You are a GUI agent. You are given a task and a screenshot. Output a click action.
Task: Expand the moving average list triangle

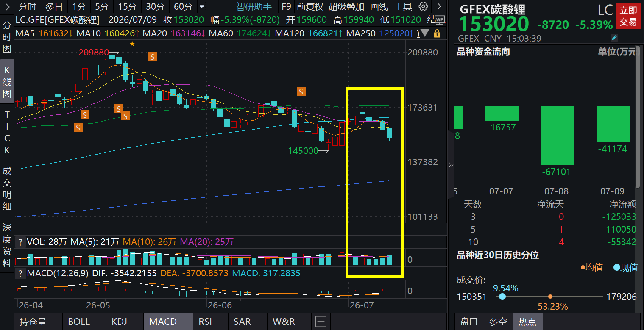point(425,33)
